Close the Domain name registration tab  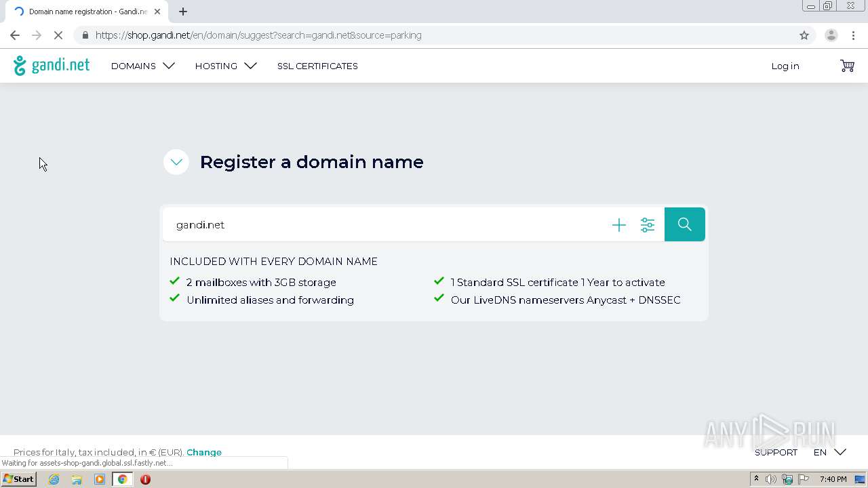tap(157, 12)
